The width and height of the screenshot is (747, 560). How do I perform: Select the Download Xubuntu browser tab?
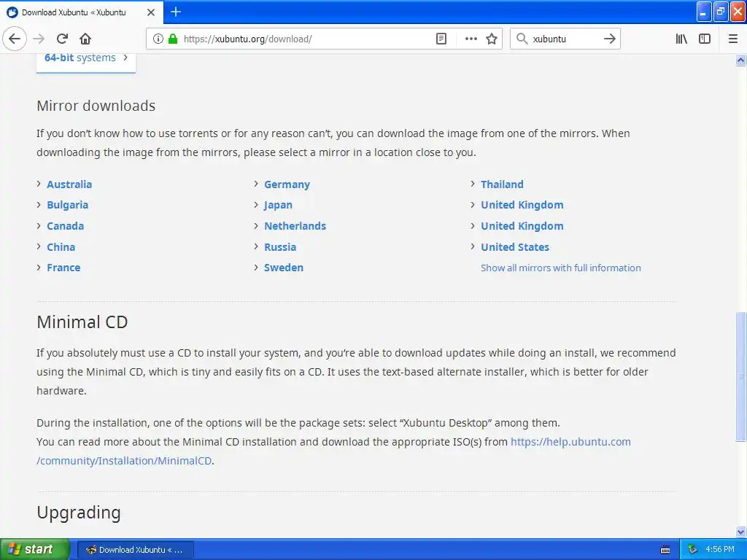point(82,12)
